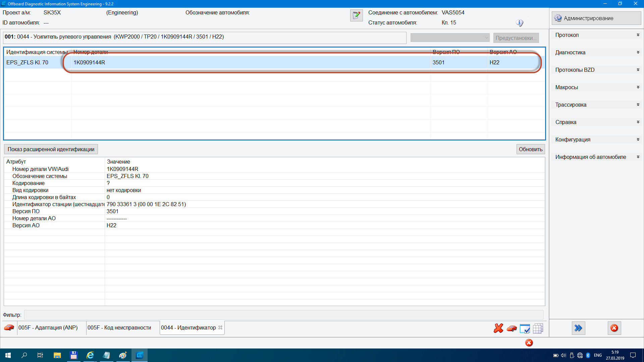This screenshot has width=644, height=362.
Task: Click Показ расширенной идентификации button
Action: (x=51, y=149)
